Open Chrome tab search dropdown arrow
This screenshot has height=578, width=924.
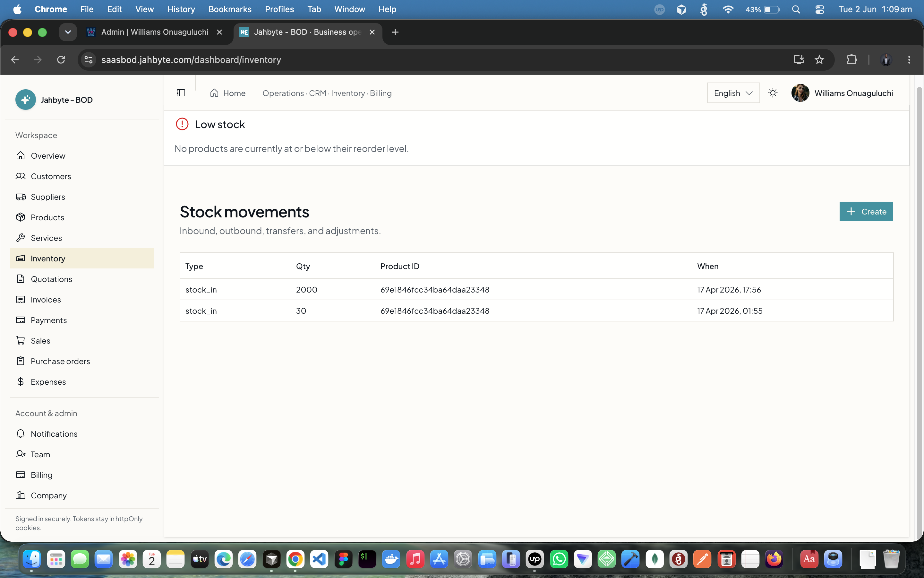(68, 32)
